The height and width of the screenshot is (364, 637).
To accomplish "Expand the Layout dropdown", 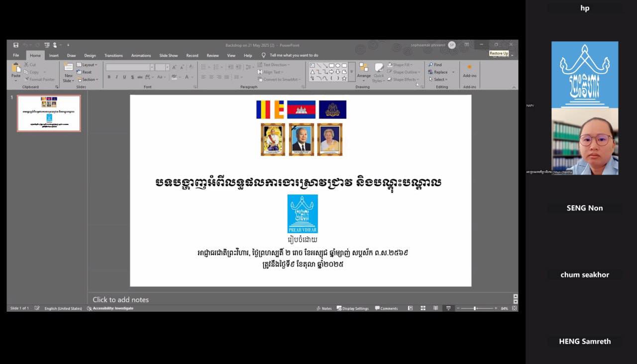I will click(x=87, y=65).
